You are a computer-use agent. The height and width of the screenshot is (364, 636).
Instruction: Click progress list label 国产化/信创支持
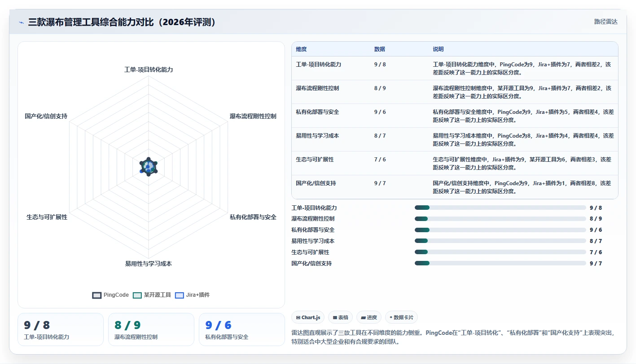click(311, 263)
